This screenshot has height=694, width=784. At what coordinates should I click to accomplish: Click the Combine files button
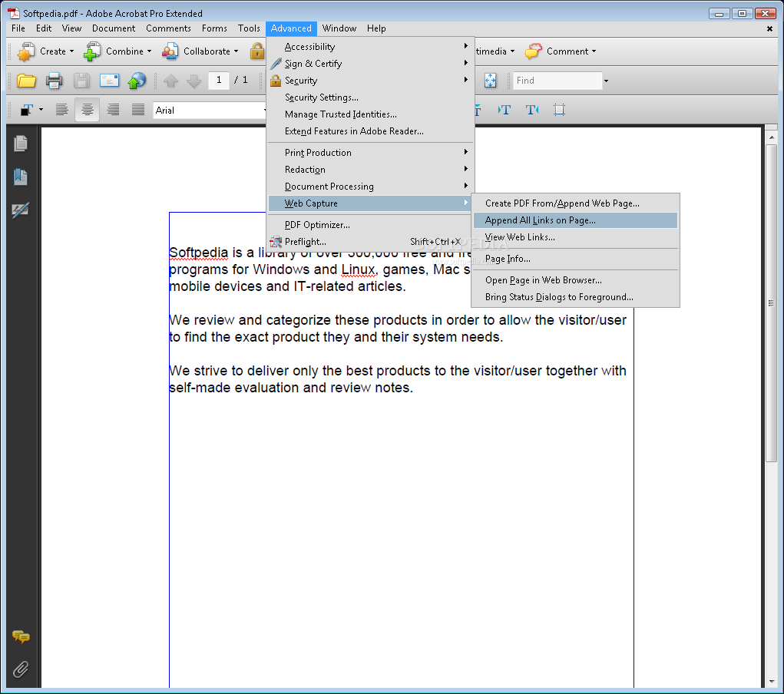tap(117, 51)
